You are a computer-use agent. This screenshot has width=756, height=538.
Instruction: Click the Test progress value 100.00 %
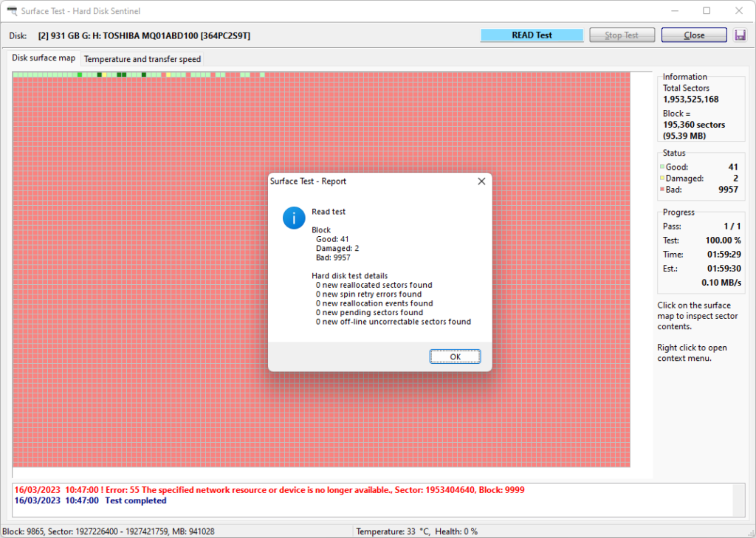[723, 240]
